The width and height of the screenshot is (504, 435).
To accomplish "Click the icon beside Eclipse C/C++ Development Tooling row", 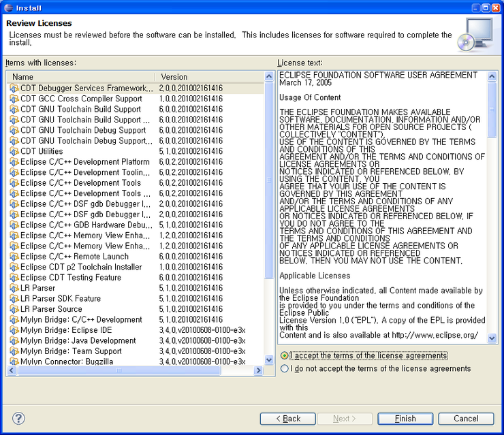I will [x=14, y=172].
